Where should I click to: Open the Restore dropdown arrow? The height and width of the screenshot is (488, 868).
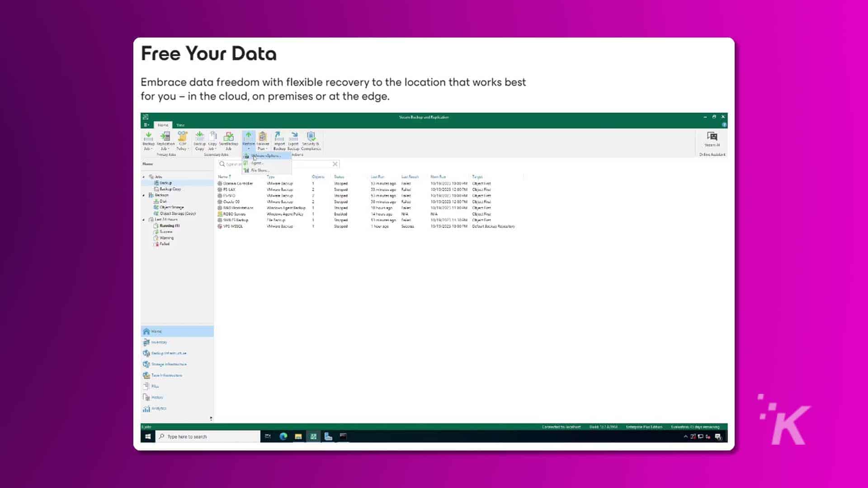pos(249,148)
